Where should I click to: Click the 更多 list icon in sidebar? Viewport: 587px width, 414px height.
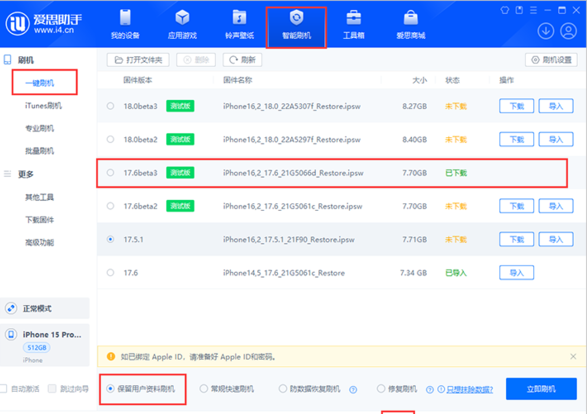pos(7,174)
